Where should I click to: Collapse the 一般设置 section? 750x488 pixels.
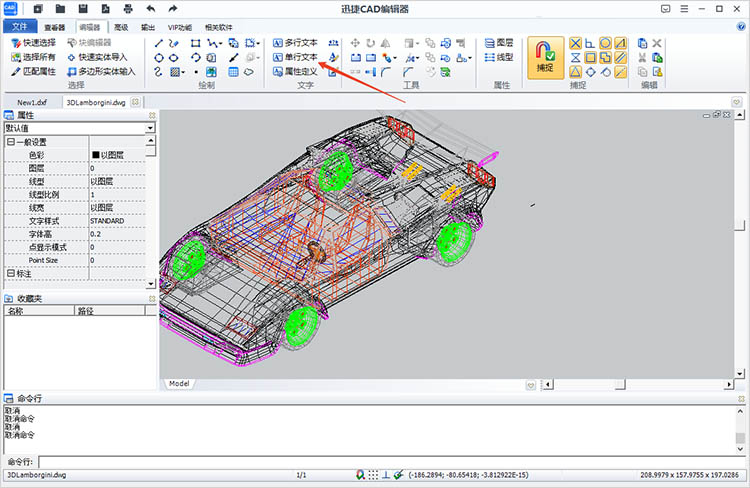click(11, 142)
